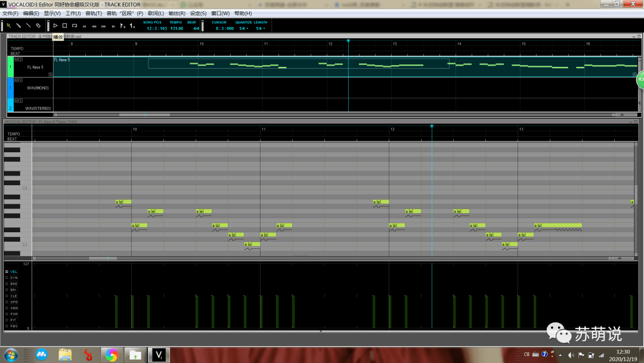
Task: Select the FL Keys 5 track name
Action: (35, 67)
